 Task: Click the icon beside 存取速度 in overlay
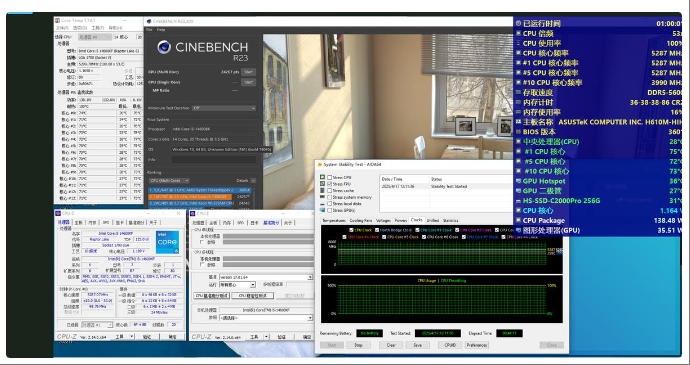click(518, 92)
